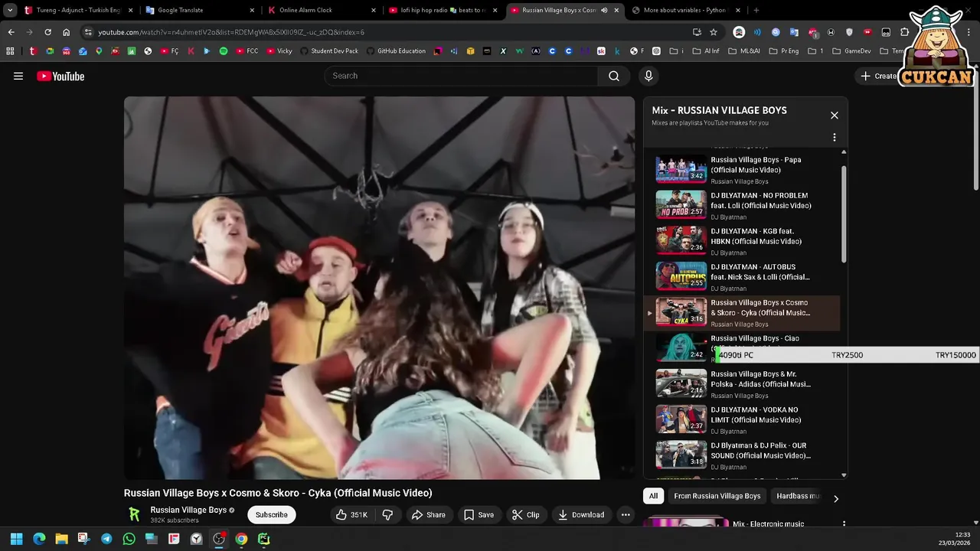Like the video with thumbs up

[351, 515]
